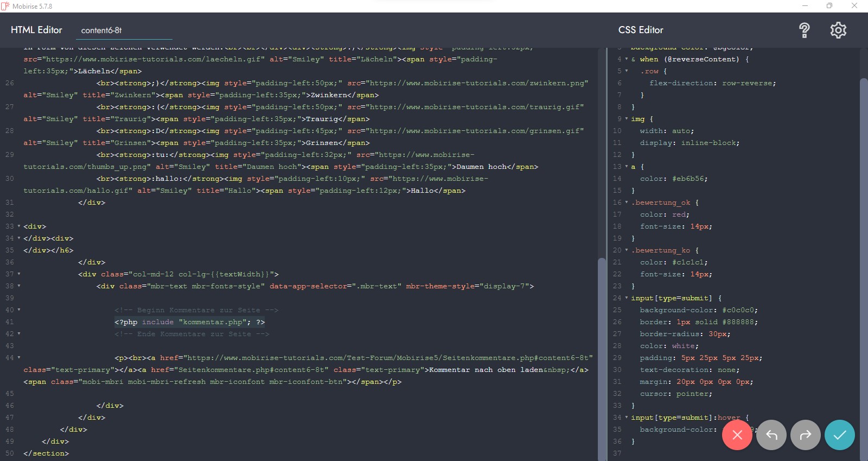This screenshot has height=461, width=868.
Task: Click the HTML Editor heading
Action: 36,30
